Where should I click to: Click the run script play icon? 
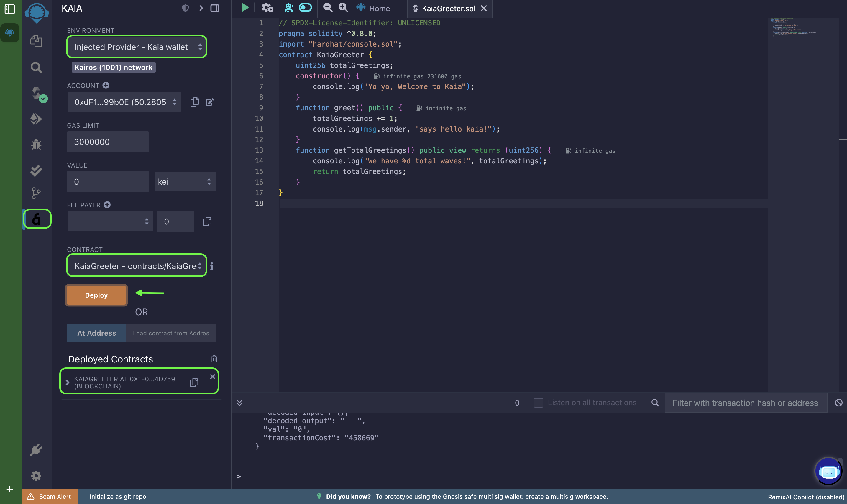pos(244,8)
